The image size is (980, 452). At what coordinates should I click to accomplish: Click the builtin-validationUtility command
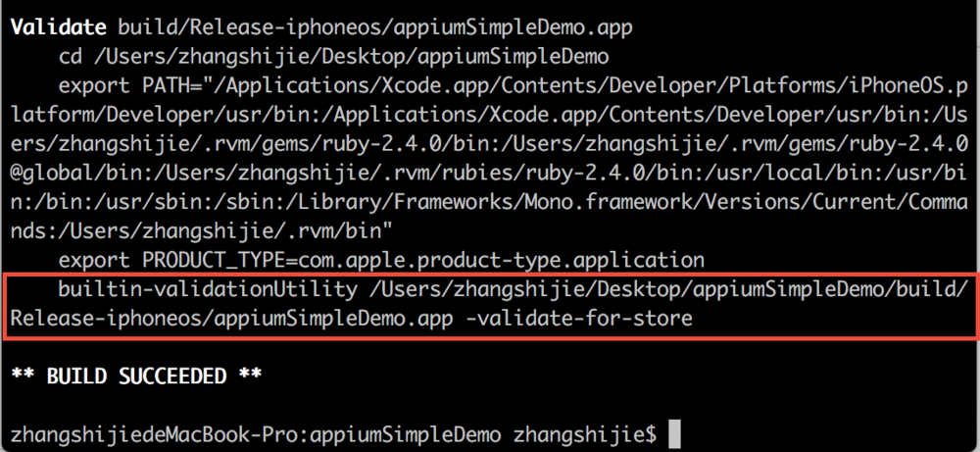tap(208, 289)
